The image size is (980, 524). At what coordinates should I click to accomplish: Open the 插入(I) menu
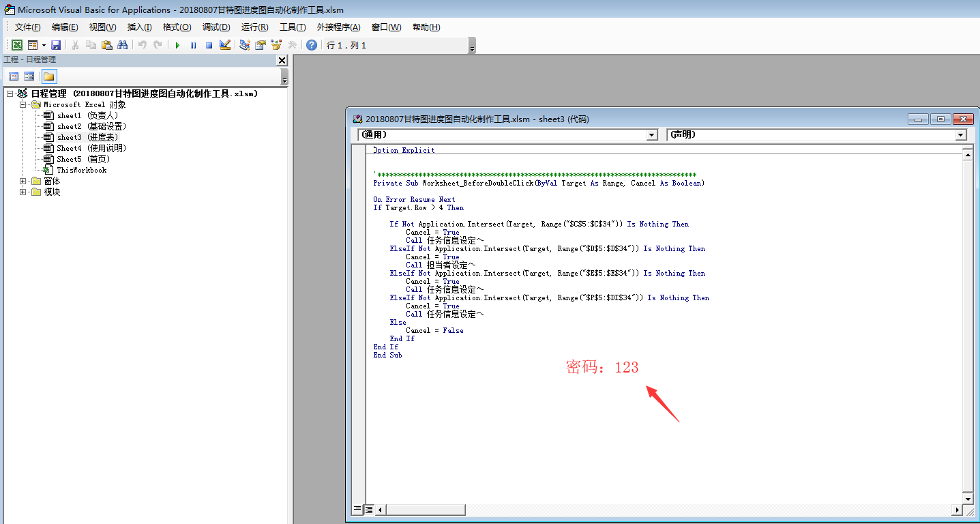[140, 27]
